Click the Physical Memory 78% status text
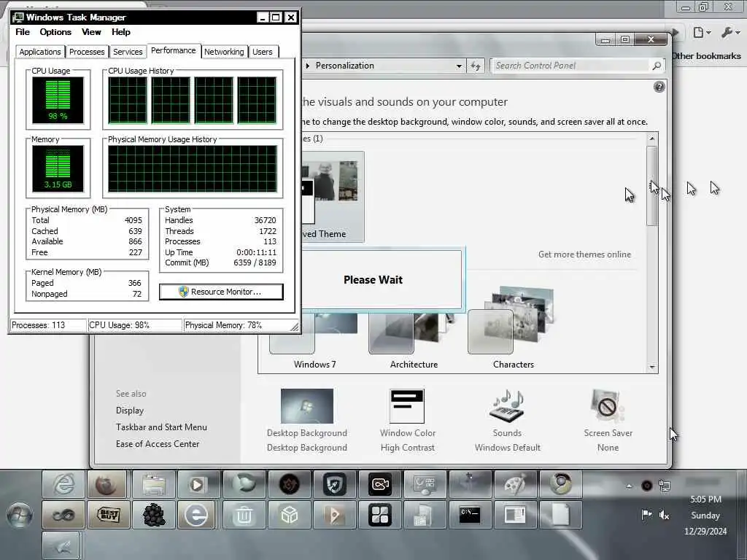The width and height of the screenshot is (747, 560). 223,325
